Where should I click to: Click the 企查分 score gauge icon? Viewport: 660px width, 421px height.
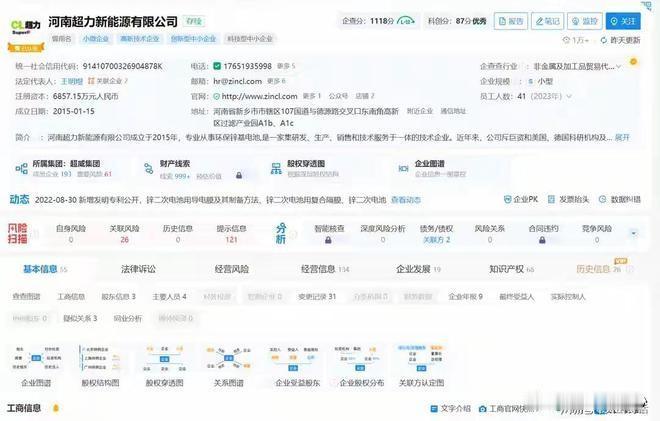pos(406,21)
